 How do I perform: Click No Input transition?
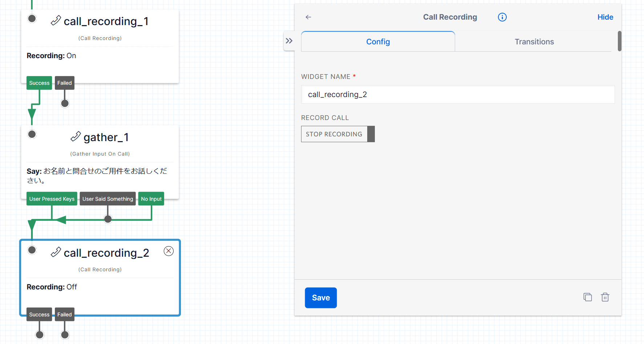[151, 199]
